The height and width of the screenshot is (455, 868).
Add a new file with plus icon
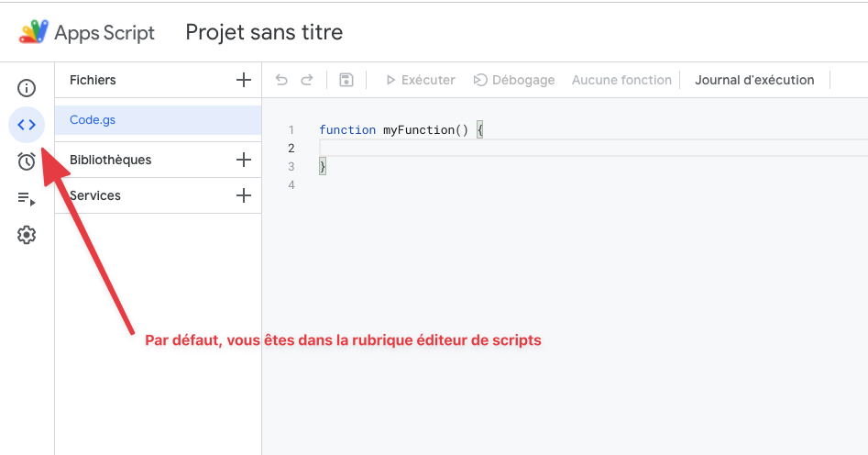[243, 80]
